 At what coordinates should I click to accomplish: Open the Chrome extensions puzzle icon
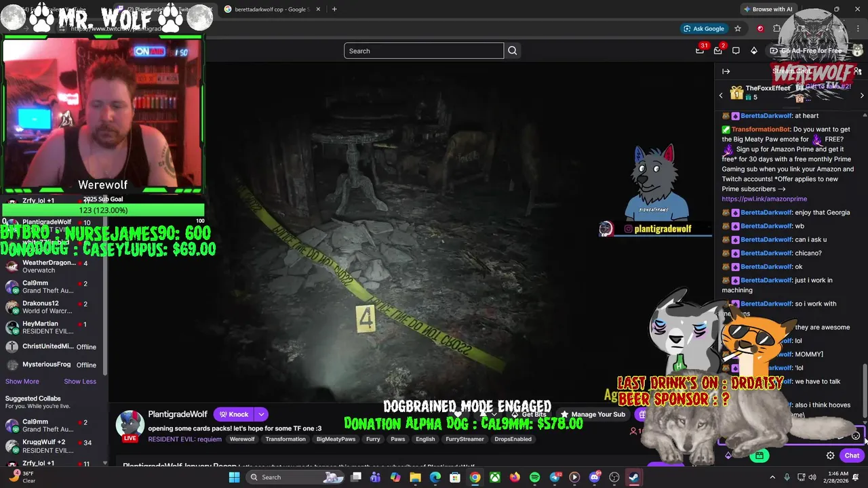[x=777, y=28]
